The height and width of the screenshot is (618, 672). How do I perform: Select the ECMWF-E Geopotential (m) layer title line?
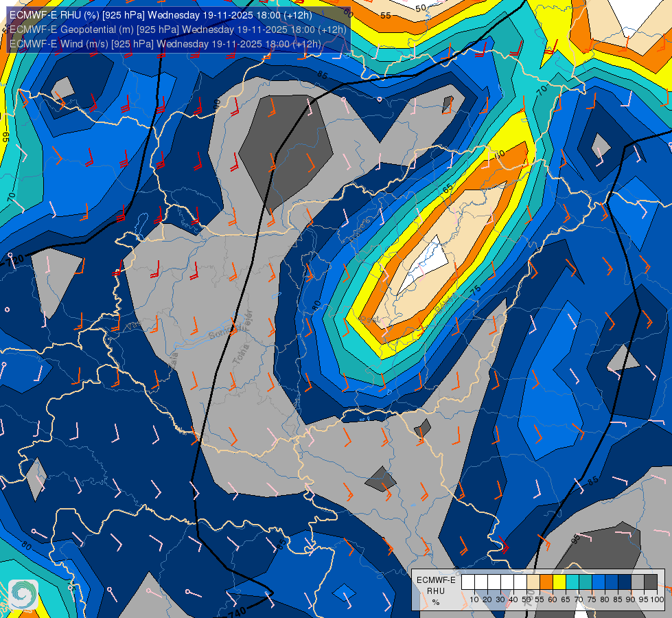(178, 30)
